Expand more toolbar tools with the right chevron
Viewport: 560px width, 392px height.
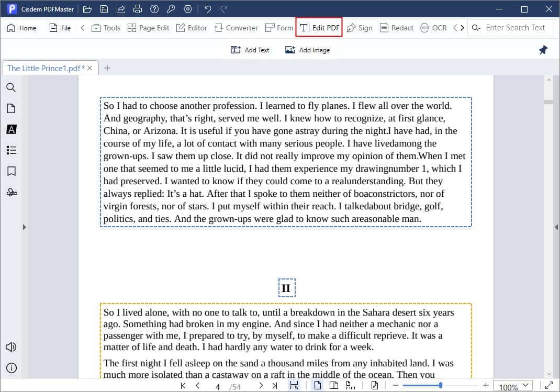coord(463,27)
